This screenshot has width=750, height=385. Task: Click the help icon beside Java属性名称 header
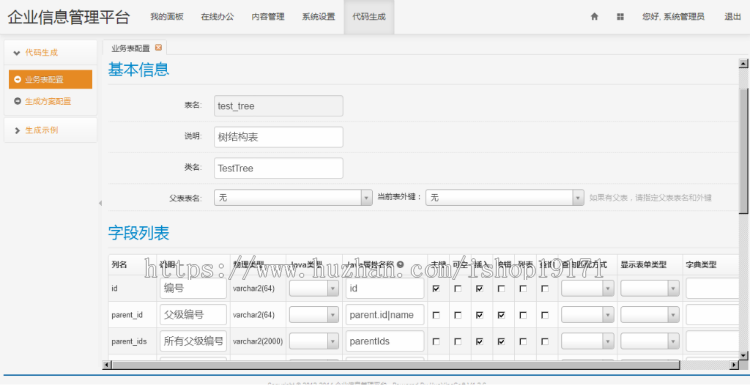400,264
